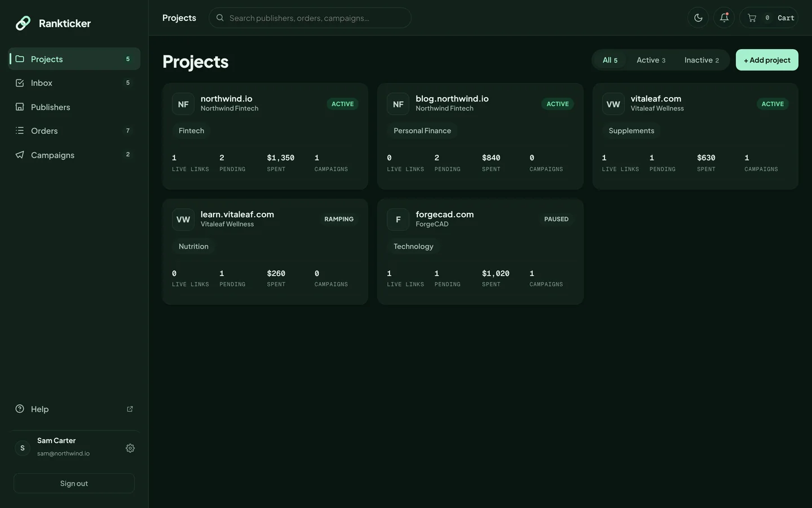Navigate to Campaigns in the sidebar

coord(74,155)
